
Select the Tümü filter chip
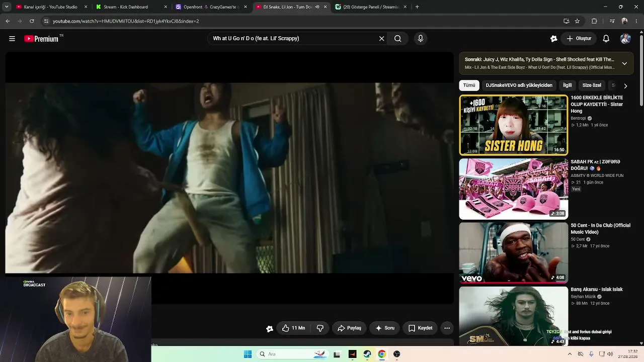point(469,85)
